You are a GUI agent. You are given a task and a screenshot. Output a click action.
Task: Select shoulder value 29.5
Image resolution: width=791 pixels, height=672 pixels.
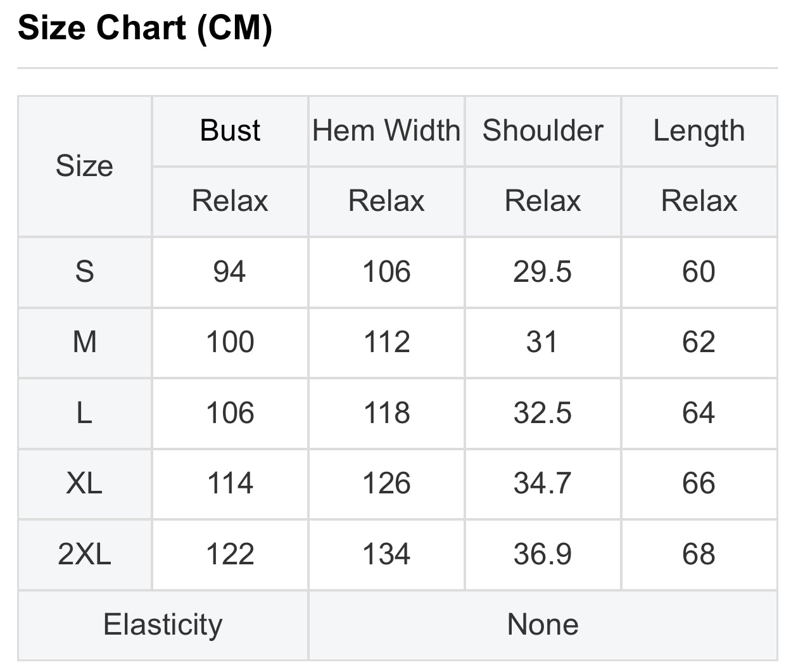point(543,272)
